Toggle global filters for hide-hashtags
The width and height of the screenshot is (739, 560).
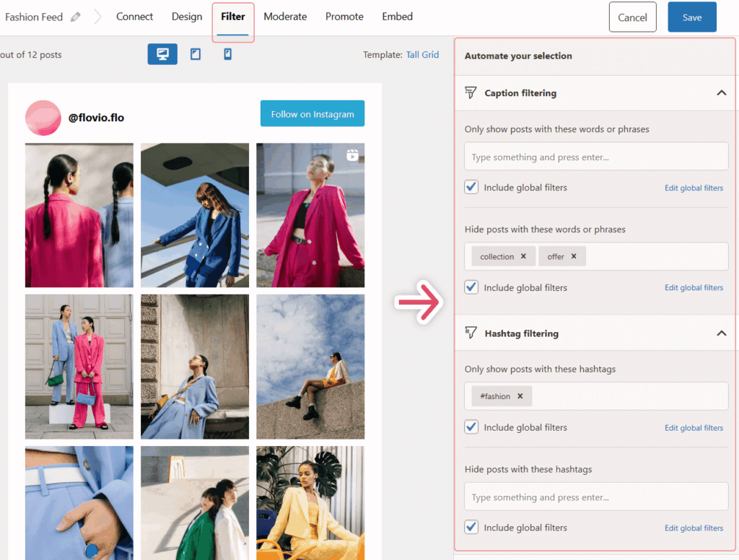coord(471,527)
